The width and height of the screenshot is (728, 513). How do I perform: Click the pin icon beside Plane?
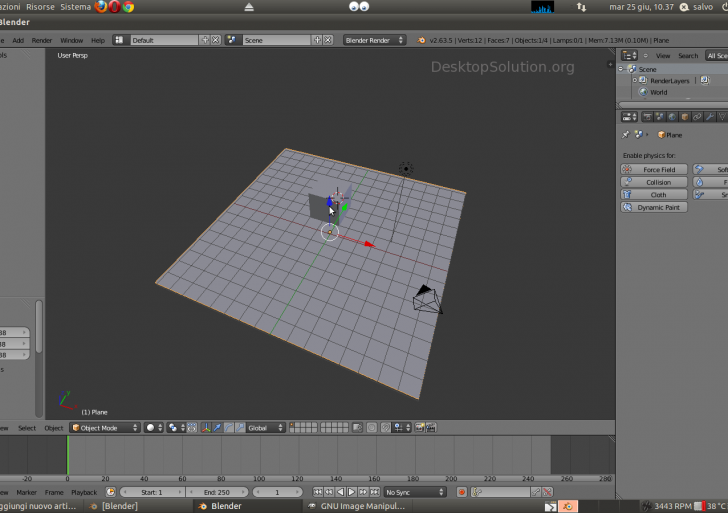pyautogui.click(x=627, y=134)
